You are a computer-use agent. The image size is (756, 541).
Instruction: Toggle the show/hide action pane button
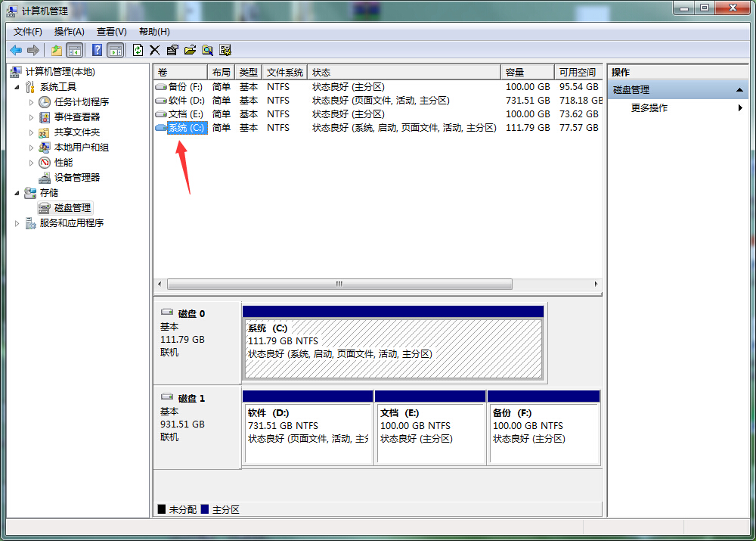[x=115, y=50]
